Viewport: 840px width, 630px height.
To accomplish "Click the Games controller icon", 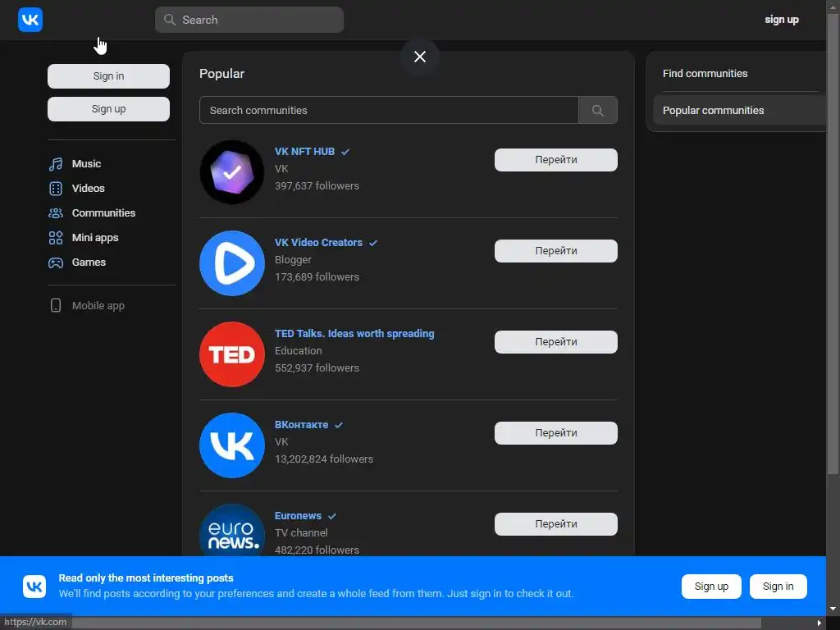I will (x=56, y=262).
